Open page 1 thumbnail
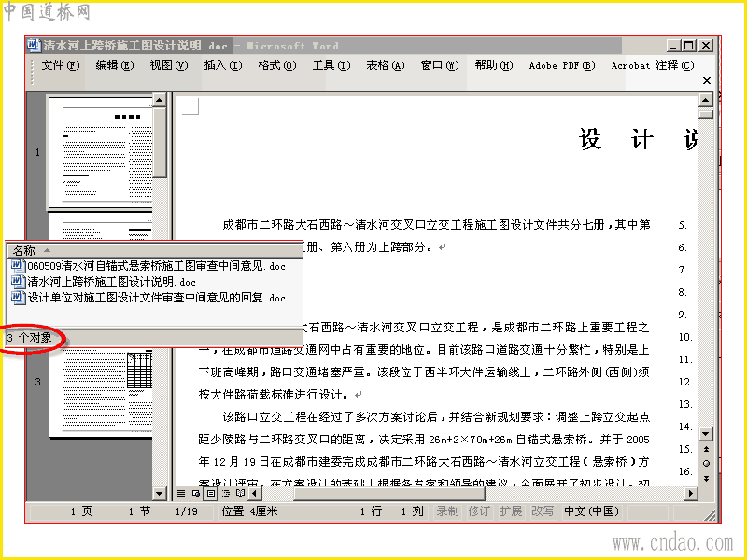Screen dimensions: 747x560 pos(100,152)
